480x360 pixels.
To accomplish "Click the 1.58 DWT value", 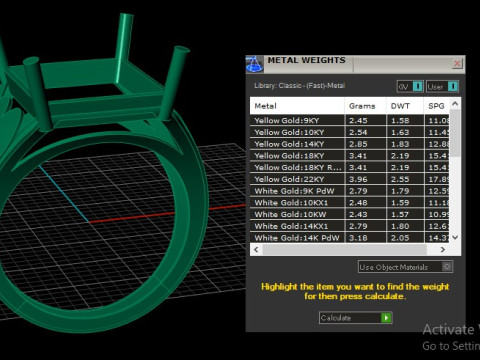I will (x=400, y=121).
